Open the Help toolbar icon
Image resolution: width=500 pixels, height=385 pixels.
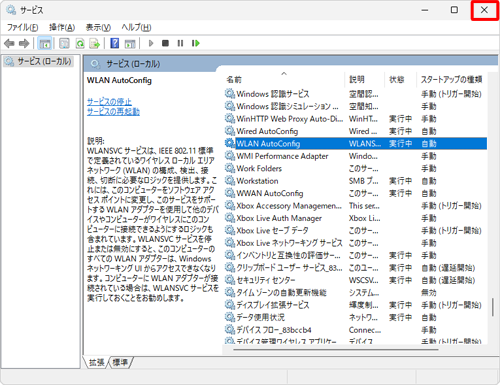pyautogui.click(x=114, y=43)
